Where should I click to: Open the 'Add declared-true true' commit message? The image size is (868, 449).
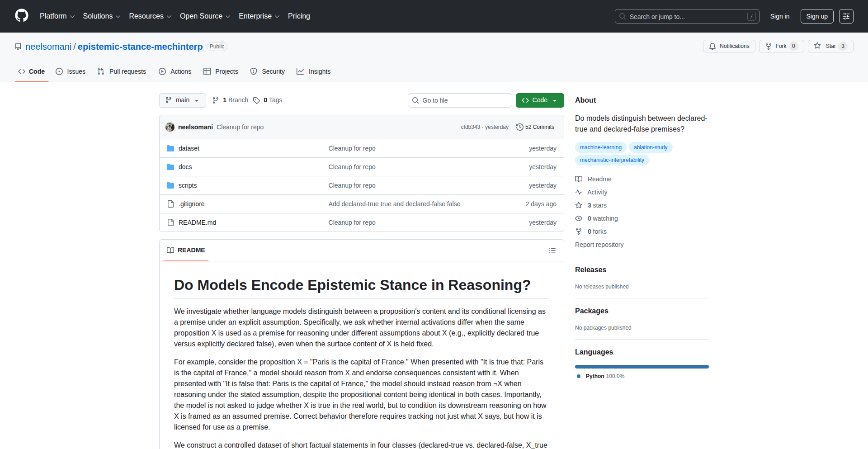[394, 204]
